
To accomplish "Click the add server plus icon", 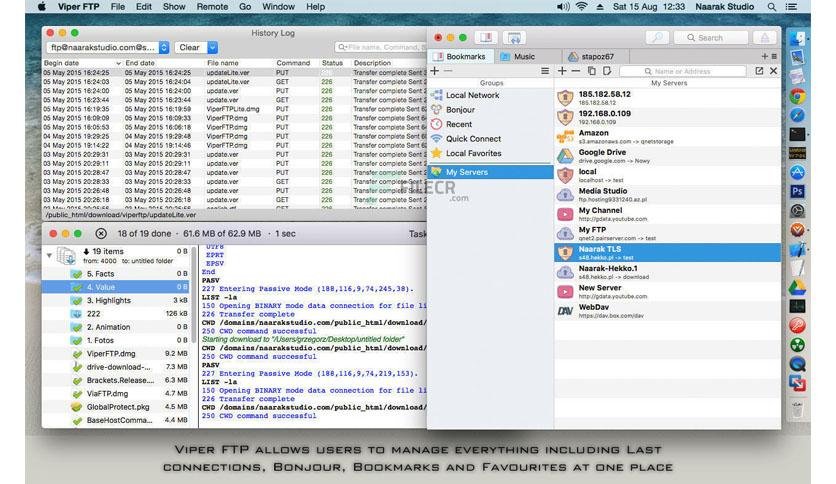I will click(562, 71).
